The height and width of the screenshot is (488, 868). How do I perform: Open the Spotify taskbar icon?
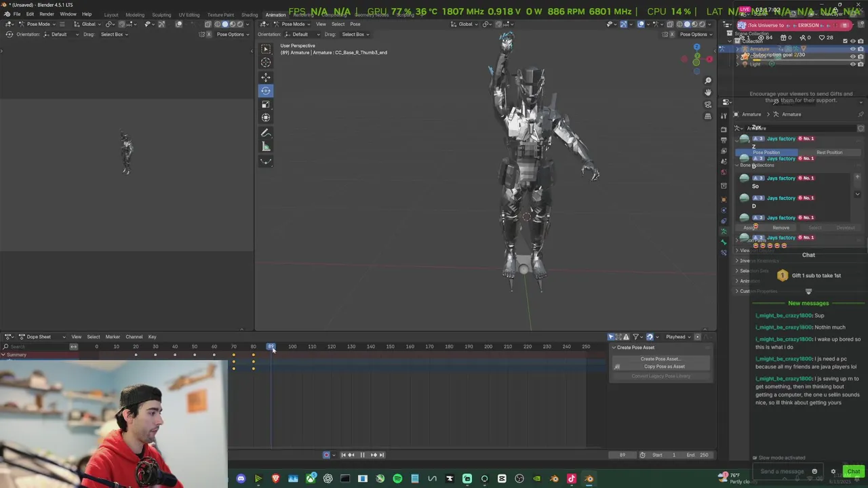coord(397,479)
